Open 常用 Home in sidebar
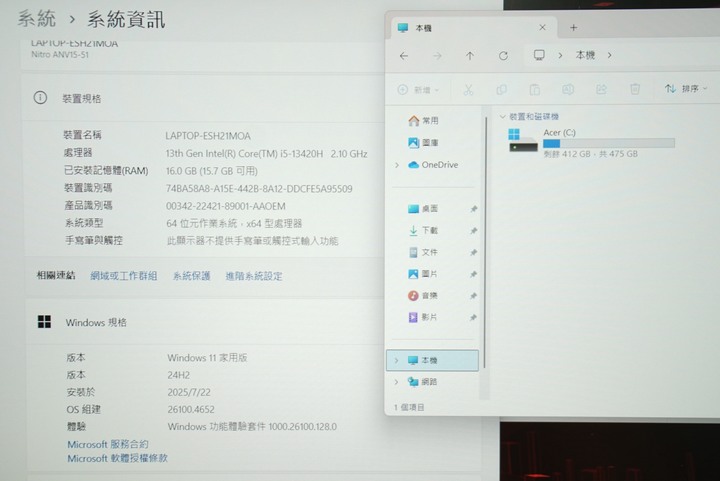Viewport: 720px width, 481px height. click(x=423, y=121)
